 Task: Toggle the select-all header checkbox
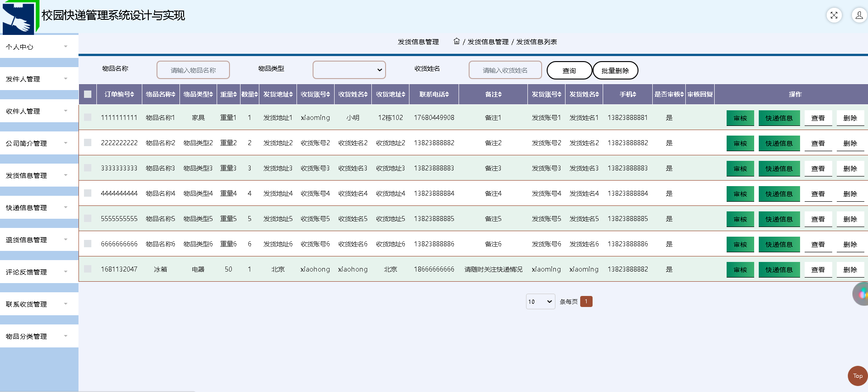[88, 94]
